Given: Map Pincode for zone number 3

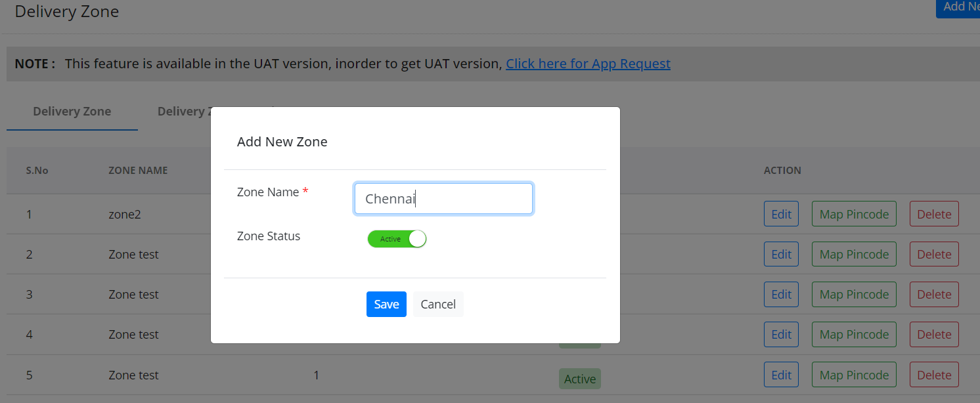Looking at the screenshot, I should coord(854,294).
